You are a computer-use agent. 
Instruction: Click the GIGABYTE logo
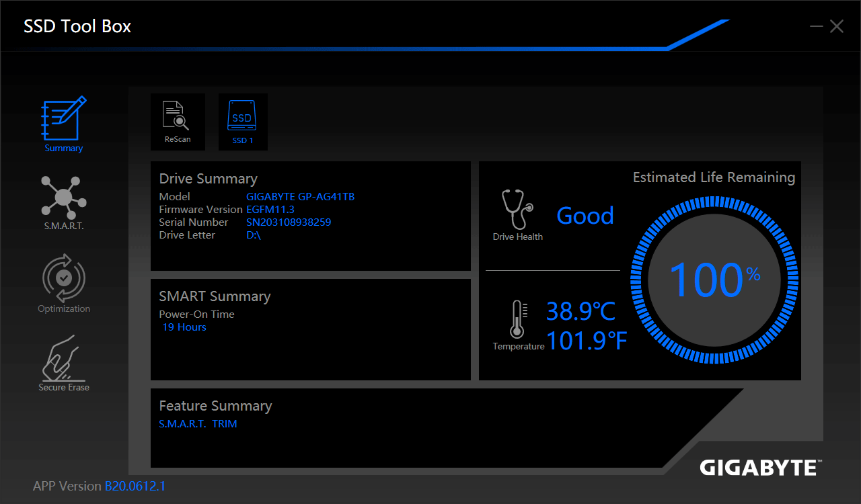tap(761, 467)
